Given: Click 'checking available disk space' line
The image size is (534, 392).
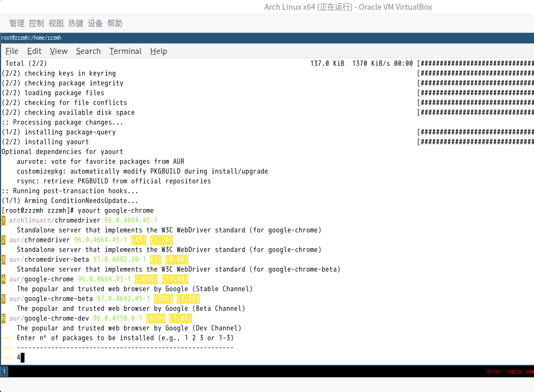Looking at the screenshot, I should coord(68,112).
